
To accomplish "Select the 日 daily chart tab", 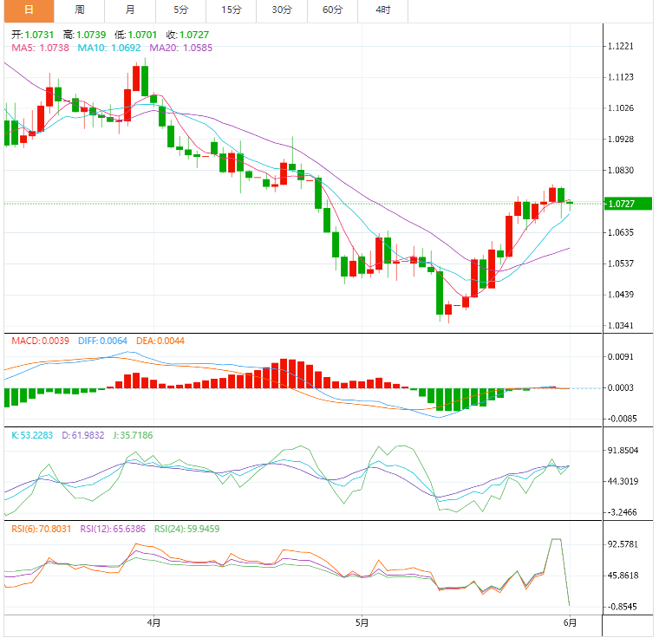I will (x=29, y=10).
